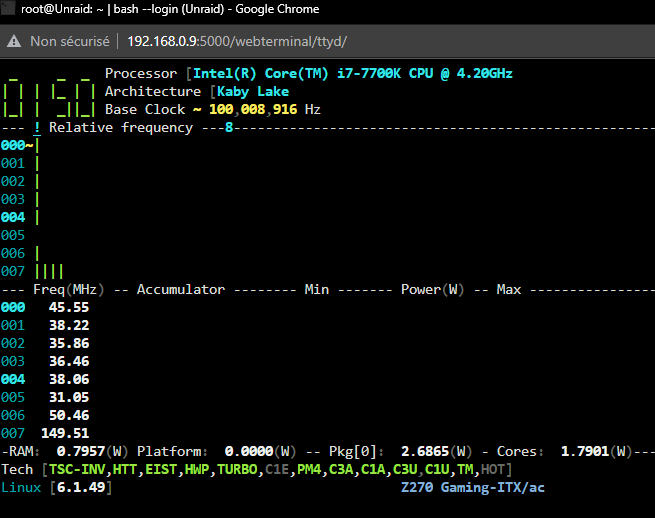Click frequency value '45.55' for core 000

[69, 307]
